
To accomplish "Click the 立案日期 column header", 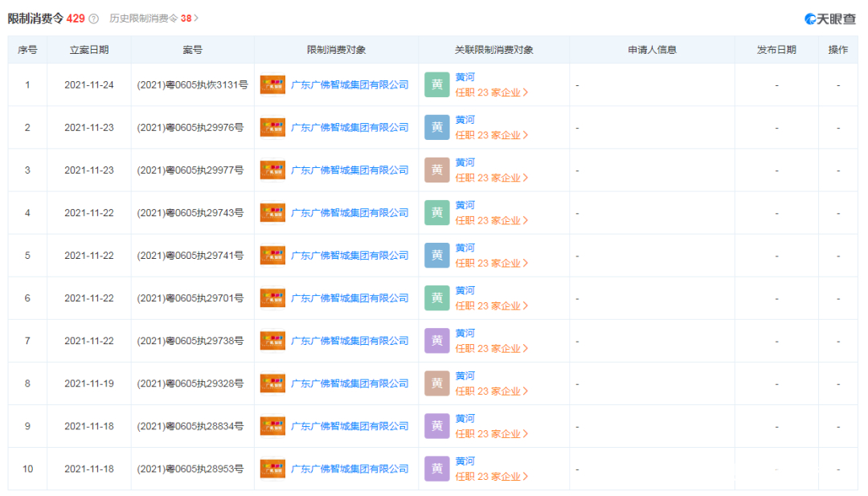I will (89, 50).
